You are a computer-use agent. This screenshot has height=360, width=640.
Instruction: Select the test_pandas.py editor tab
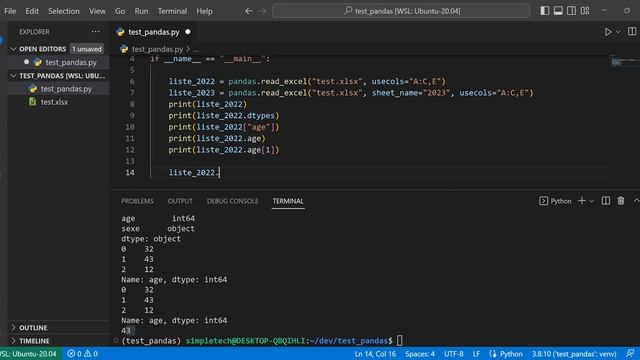pyautogui.click(x=153, y=32)
